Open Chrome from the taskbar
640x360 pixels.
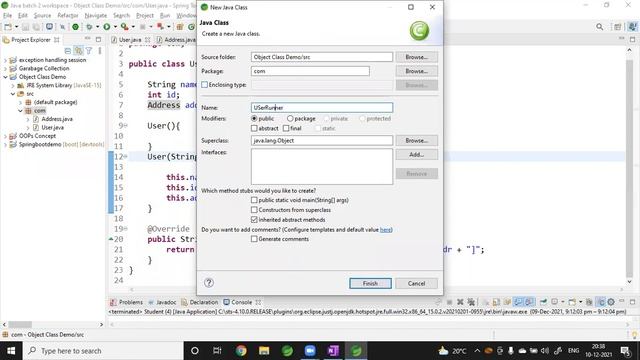241,351
